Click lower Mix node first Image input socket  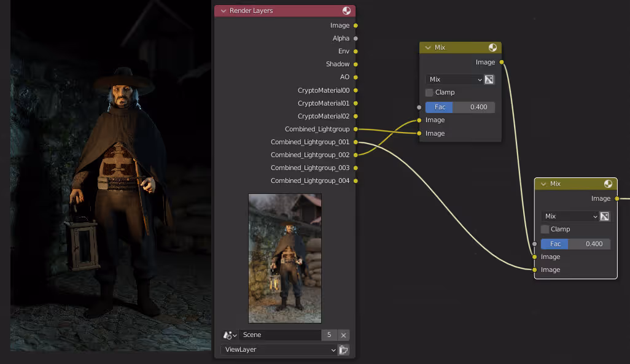[534, 257]
